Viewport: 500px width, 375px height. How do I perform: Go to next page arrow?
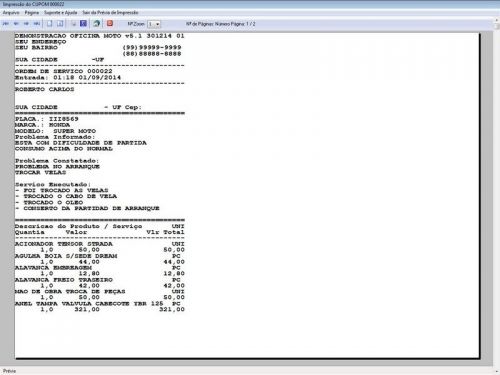click(26, 24)
